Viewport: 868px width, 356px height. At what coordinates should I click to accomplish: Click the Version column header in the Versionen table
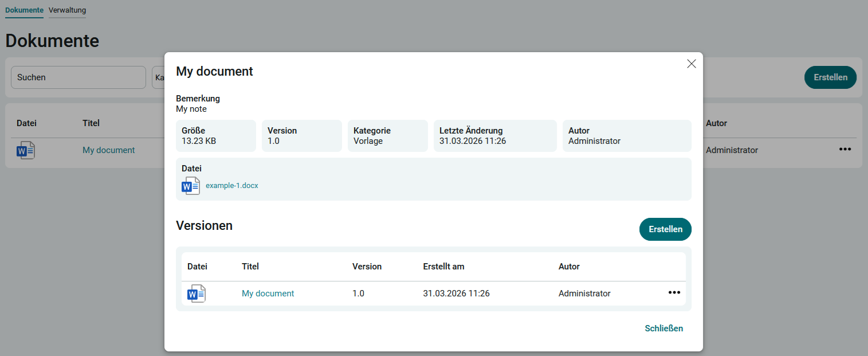367,267
